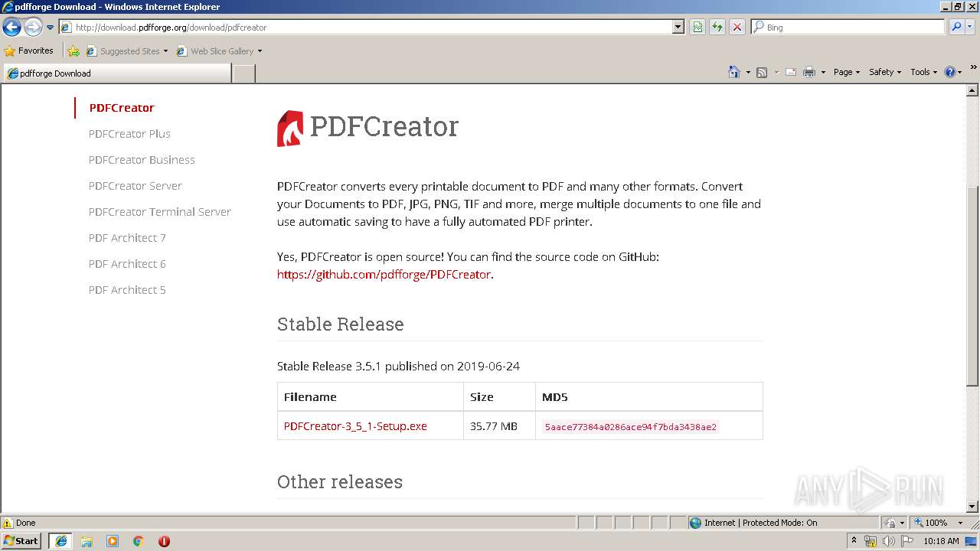Image resolution: width=980 pixels, height=551 pixels.
Task: Open the Favorites center button
Action: click(29, 51)
